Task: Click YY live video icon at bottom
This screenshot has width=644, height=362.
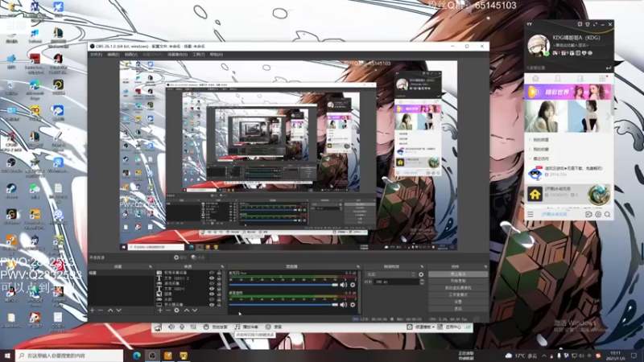Action: [588, 214]
